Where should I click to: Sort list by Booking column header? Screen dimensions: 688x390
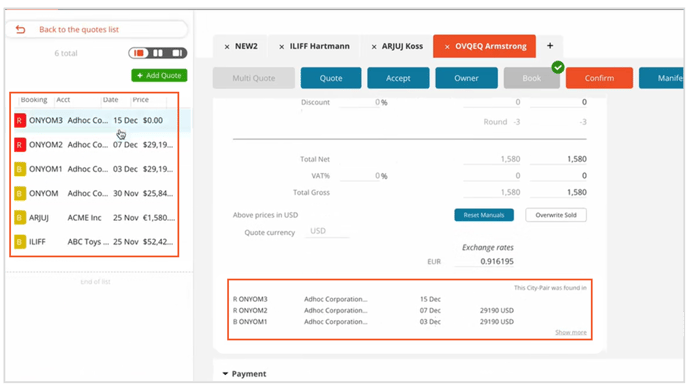tap(34, 100)
